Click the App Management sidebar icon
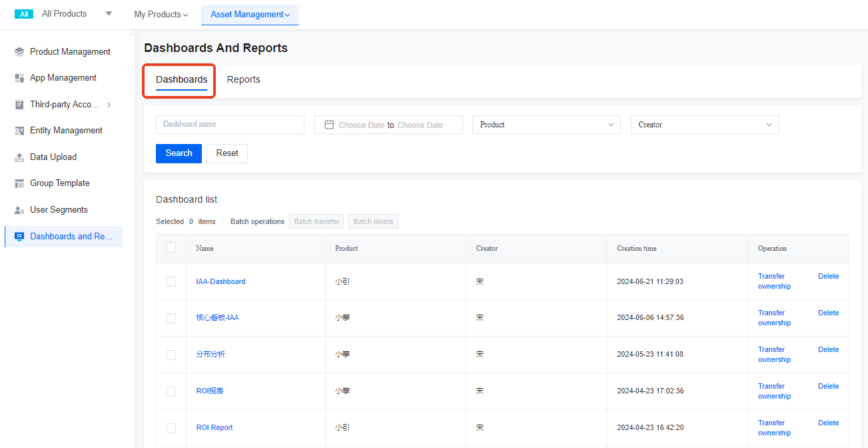This screenshot has width=868, height=448. coord(19,78)
